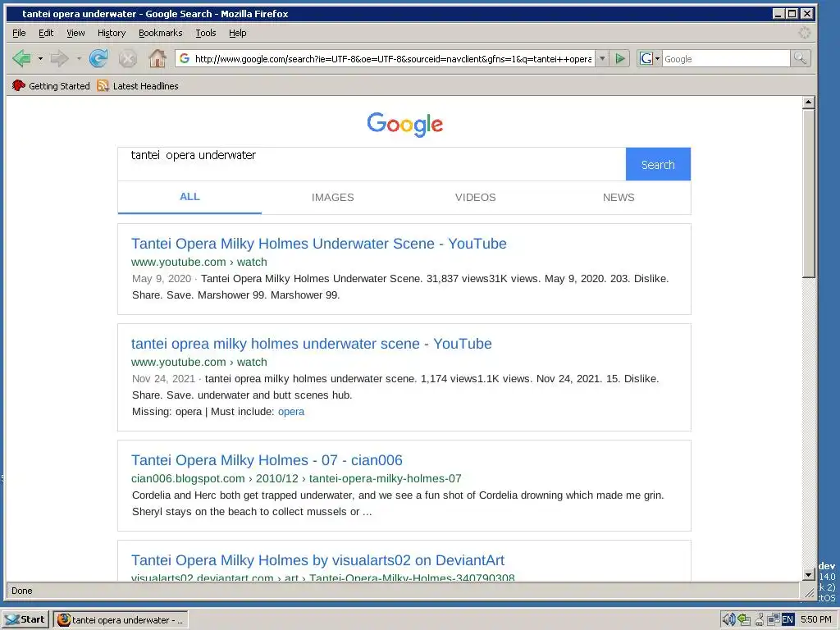Click the 5:50 PM clock
The image size is (840, 630).
[816, 620]
